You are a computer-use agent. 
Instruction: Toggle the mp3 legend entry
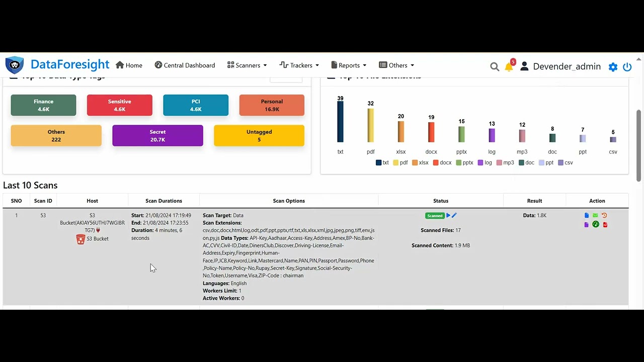click(505, 163)
